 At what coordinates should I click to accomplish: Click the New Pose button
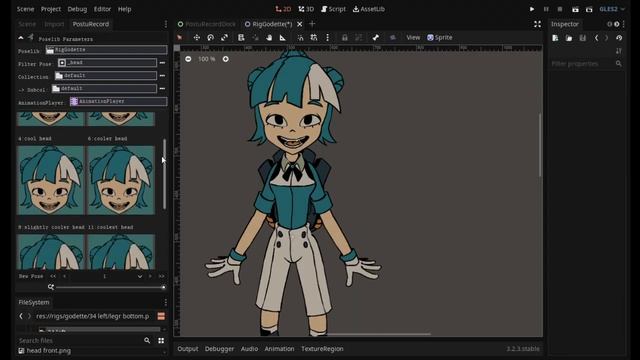[x=31, y=276]
